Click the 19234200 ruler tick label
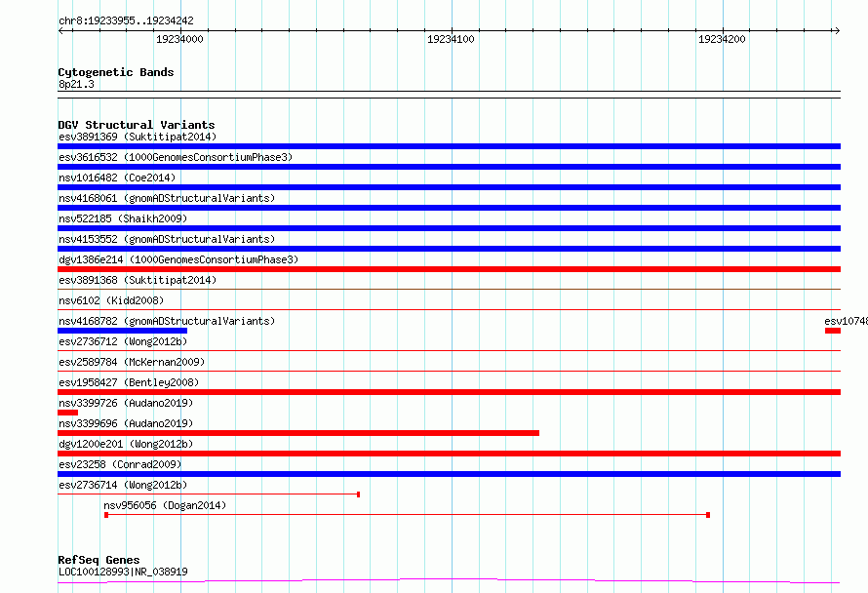This screenshot has width=868, height=593. point(722,39)
